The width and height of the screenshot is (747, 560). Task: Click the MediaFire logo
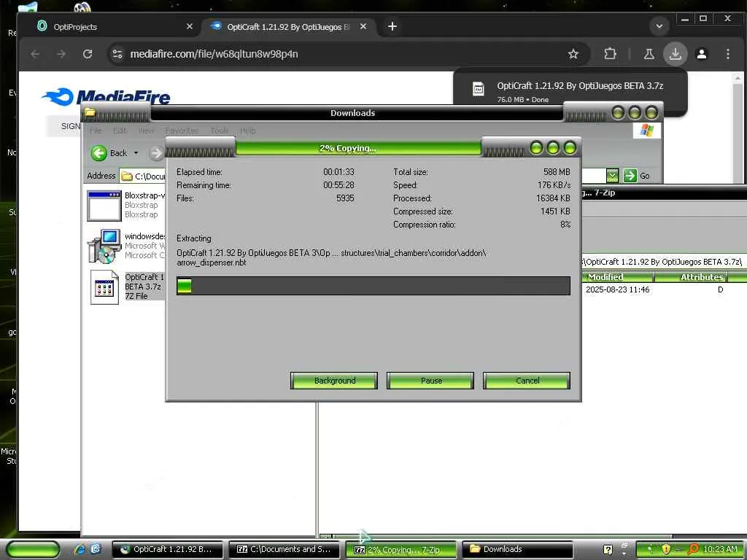pos(107,97)
